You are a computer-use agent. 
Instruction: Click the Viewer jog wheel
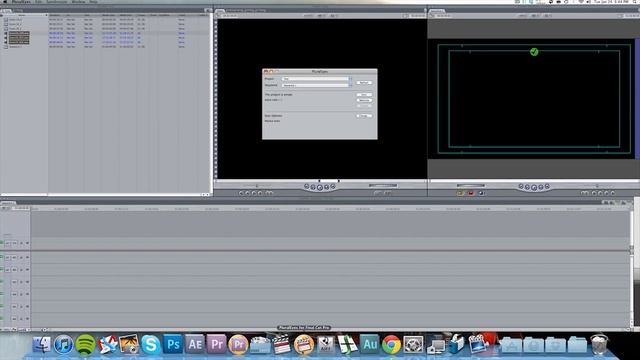click(383, 186)
